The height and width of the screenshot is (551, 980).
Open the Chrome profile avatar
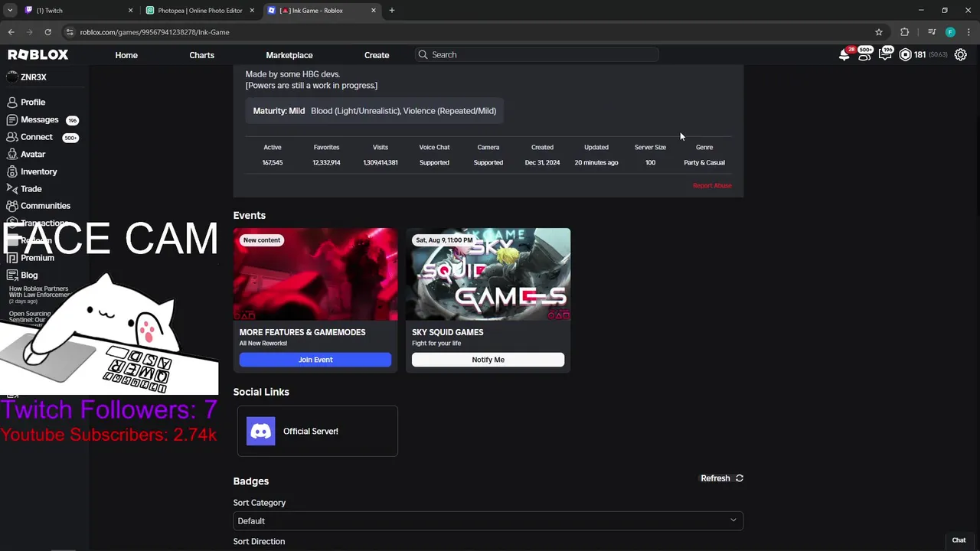pos(950,32)
